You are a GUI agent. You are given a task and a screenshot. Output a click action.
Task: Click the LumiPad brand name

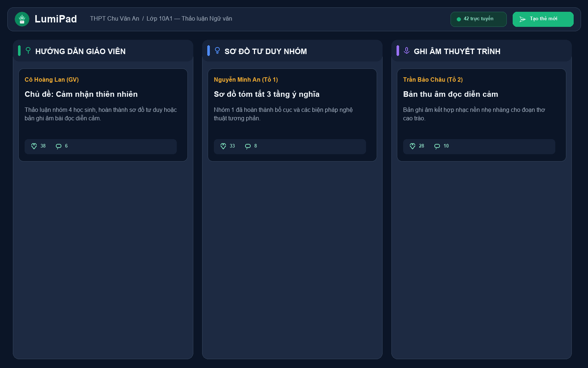point(56,19)
